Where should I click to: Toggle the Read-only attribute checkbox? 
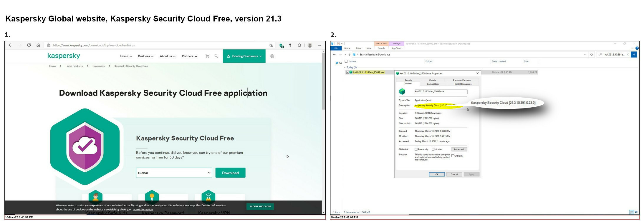pos(416,149)
